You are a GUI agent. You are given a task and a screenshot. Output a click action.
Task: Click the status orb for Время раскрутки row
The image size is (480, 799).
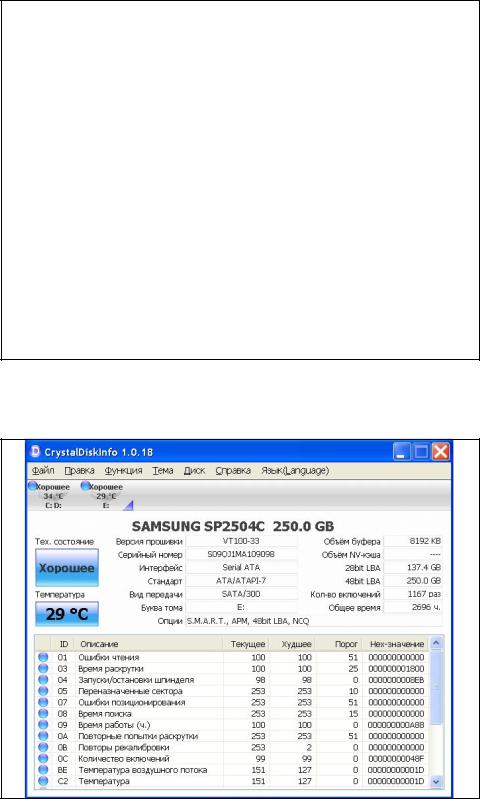point(43,669)
